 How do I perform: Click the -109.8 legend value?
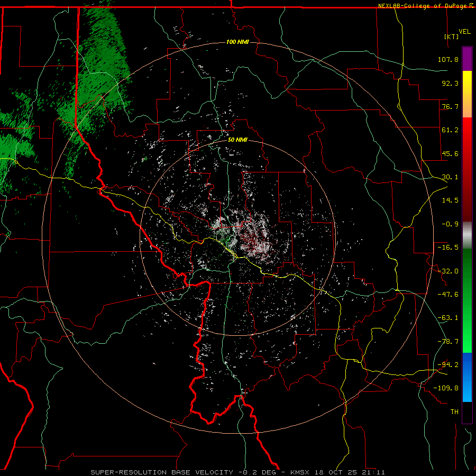pyautogui.click(x=446, y=388)
